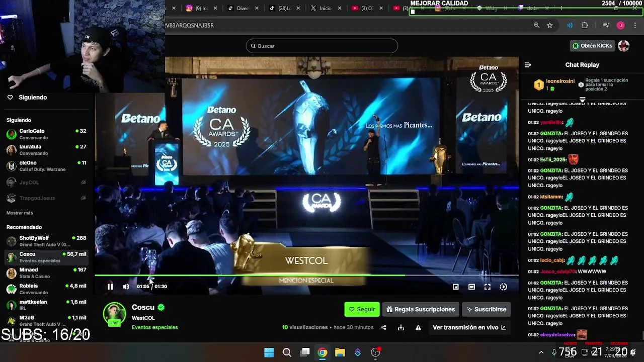Open File Explorer from taskbar
644x362 pixels.
tap(340, 352)
